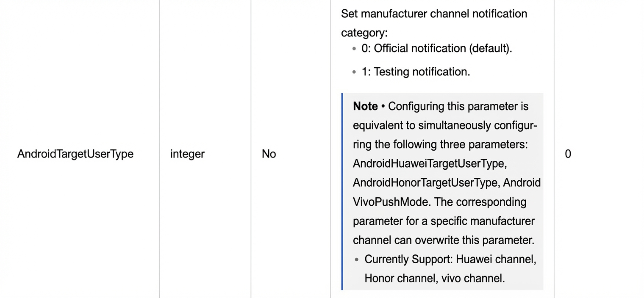Screen dimensions: 644x298
Task: Click 'Set manufacturer channel notification' description line
Action: (x=434, y=14)
